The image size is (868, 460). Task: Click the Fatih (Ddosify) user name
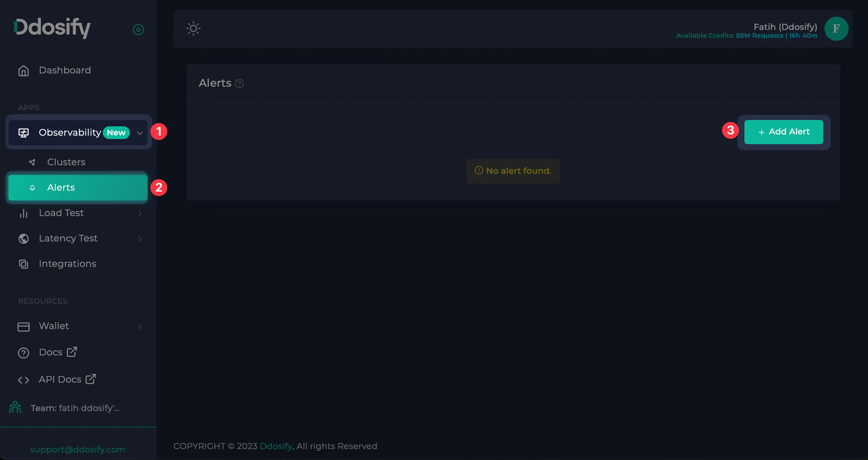tap(785, 27)
